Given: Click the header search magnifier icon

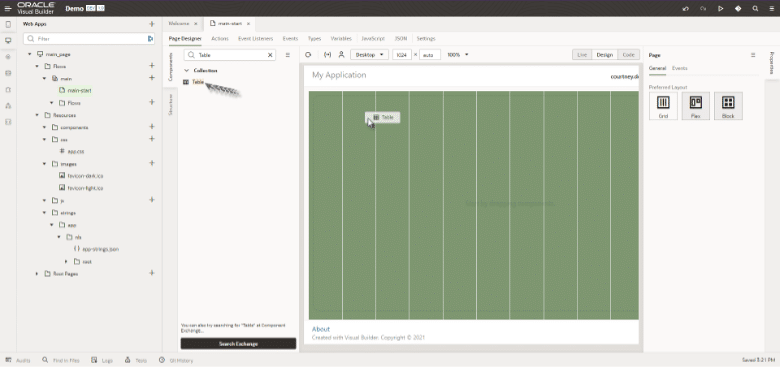Looking at the screenshot, I should pyautogui.click(x=755, y=8).
